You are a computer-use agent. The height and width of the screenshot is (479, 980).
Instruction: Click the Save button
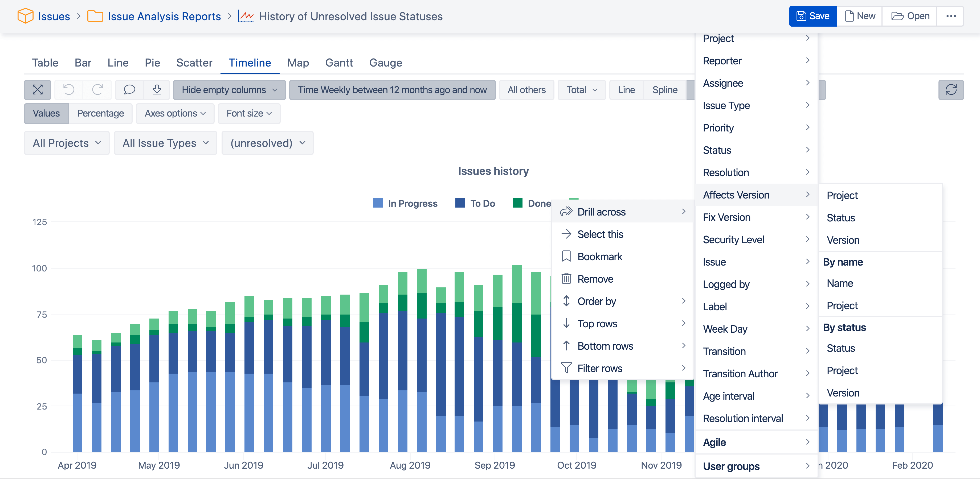point(812,16)
